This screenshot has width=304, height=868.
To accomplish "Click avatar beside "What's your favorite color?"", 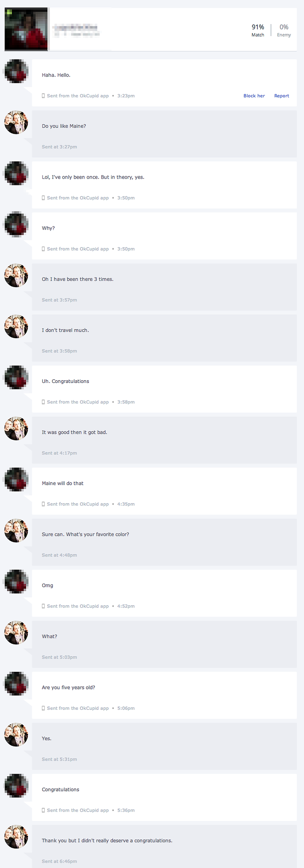I will [x=16, y=531].
